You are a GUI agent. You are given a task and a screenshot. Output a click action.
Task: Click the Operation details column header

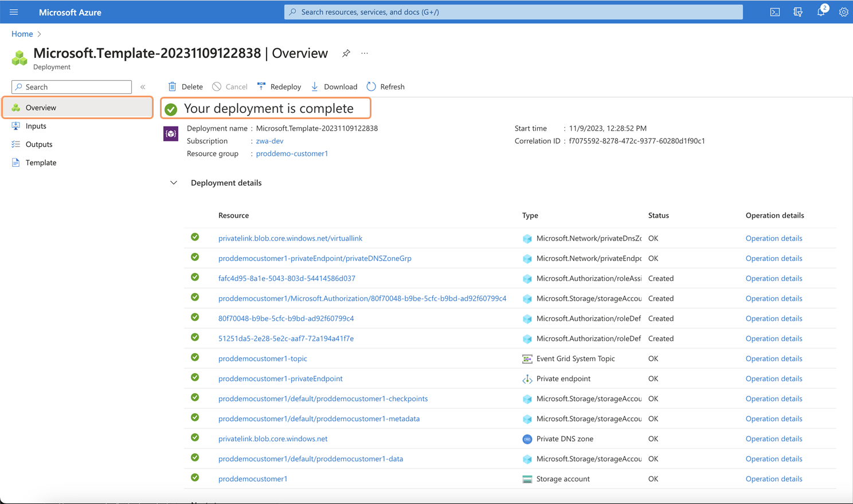775,215
